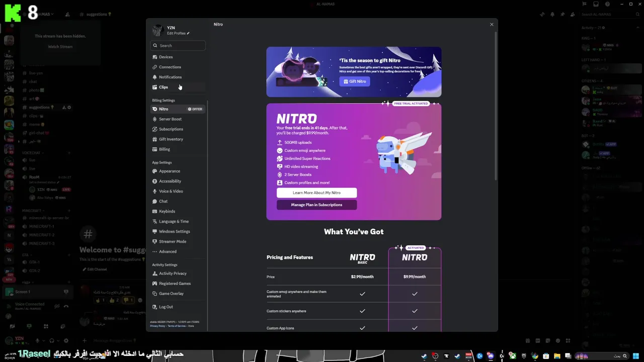644x362 pixels.
Task: Open Server Boost settings
Action: [178, 119]
